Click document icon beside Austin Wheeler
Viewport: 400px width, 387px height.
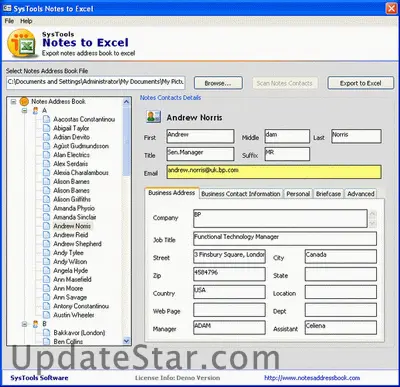coord(47,315)
